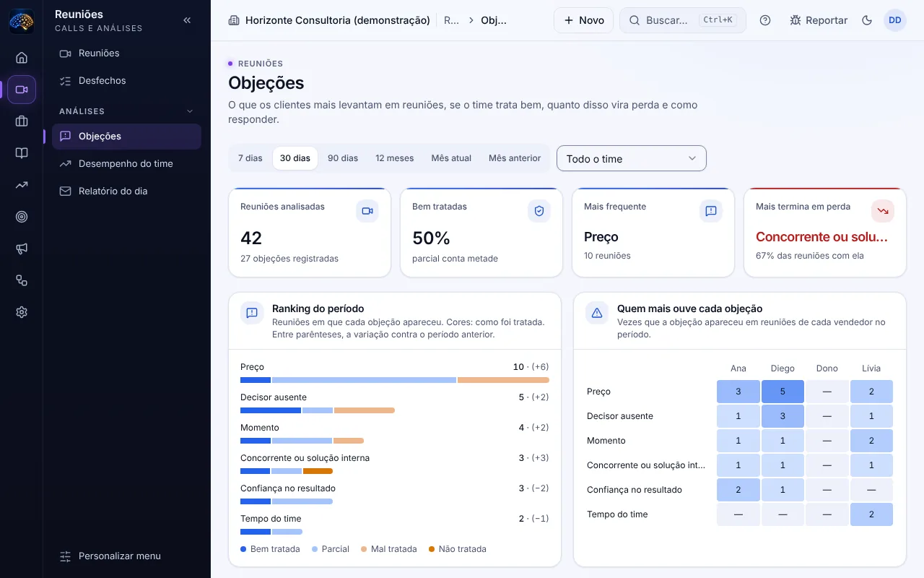Open the DD user avatar menu
The image size is (924, 578).
point(895,20)
